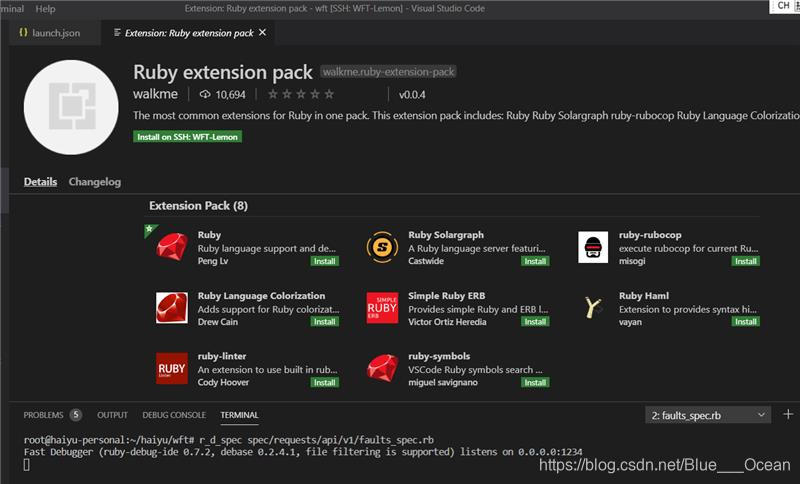The height and width of the screenshot is (484, 800).
Task: Click the ruby-symbols gem icon
Action: coord(382,368)
